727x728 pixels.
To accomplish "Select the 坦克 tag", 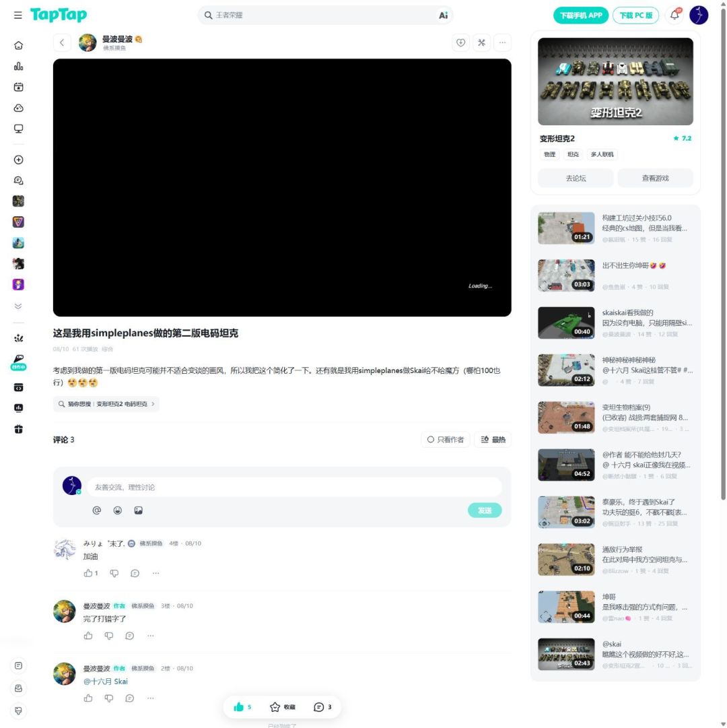I will tap(573, 155).
